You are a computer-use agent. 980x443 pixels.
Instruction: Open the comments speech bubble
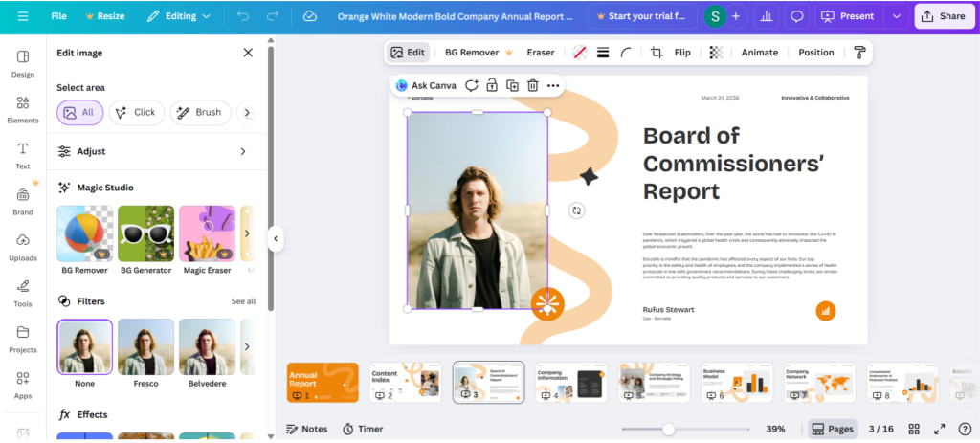point(797,16)
